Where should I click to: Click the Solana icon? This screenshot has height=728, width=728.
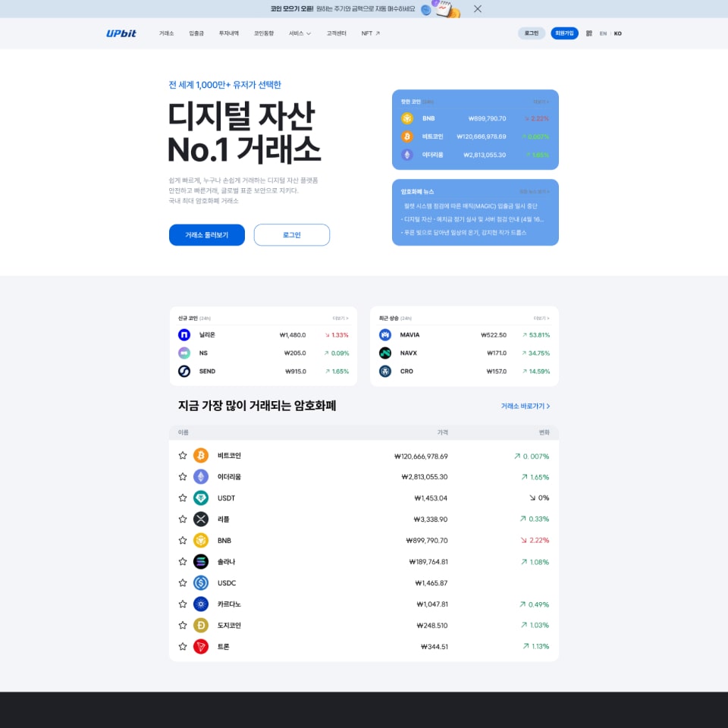tap(201, 562)
